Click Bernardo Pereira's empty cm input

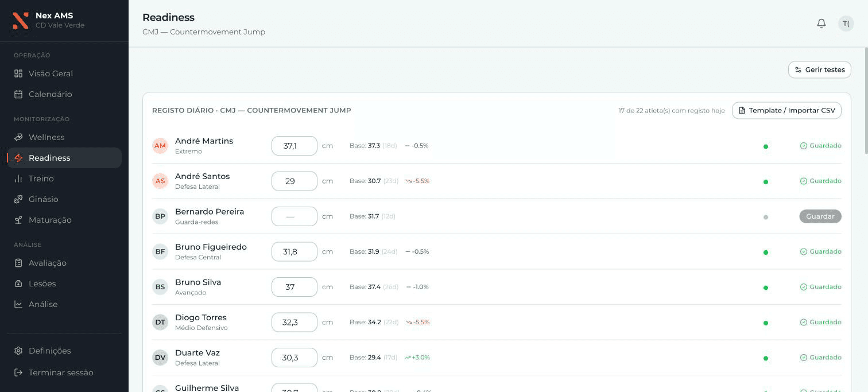coord(294,216)
